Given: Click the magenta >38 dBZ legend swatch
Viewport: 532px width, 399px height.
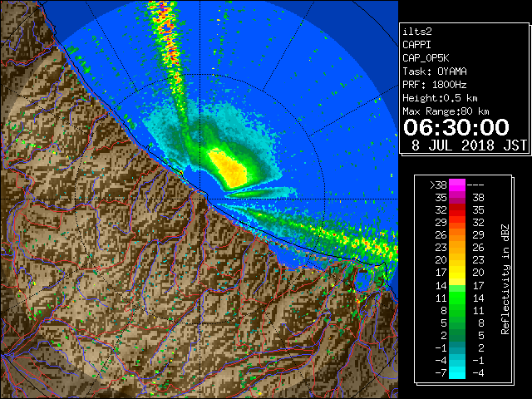Looking at the screenshot, I should click(x=457, y=185).
